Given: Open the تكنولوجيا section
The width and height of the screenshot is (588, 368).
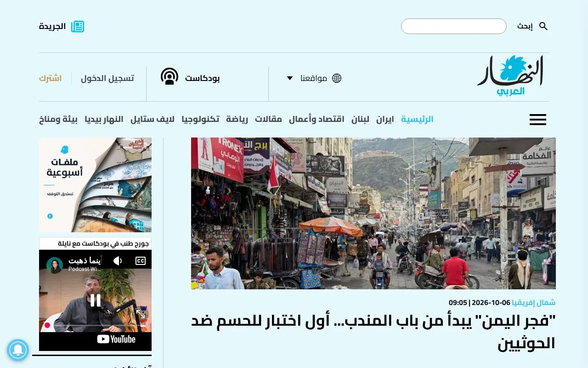Looking at the screenshot, I should [200, 120].
